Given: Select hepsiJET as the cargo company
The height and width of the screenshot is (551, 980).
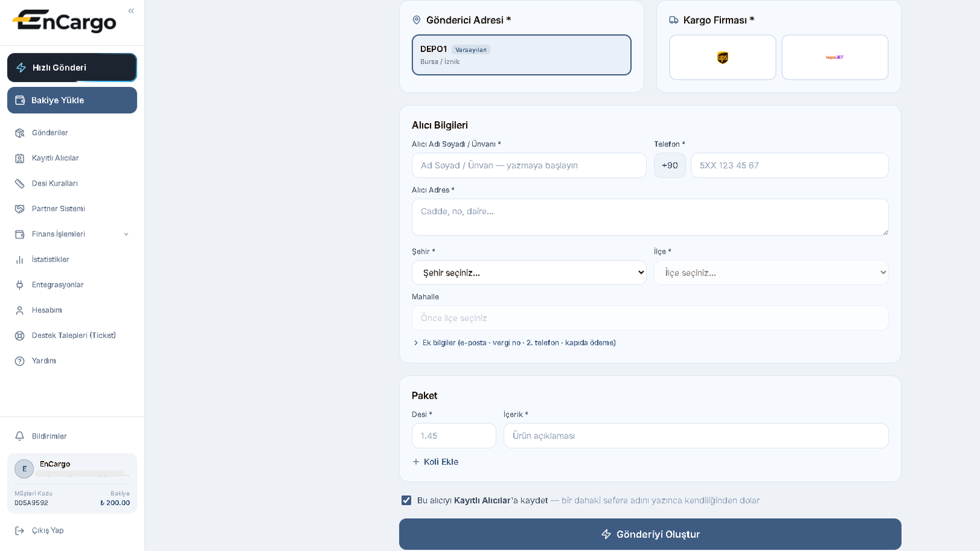Looking at the screenshot, I should [x=835, y=58].
